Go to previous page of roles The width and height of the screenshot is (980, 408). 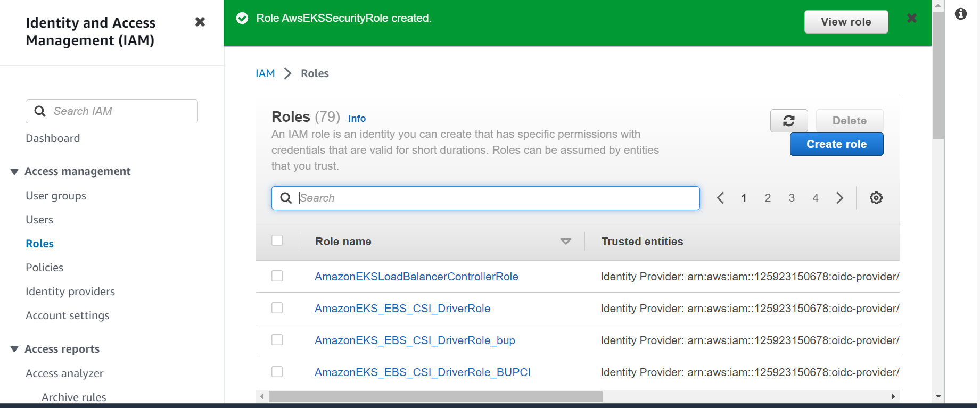pyautogui.click(x=720, y=198)
